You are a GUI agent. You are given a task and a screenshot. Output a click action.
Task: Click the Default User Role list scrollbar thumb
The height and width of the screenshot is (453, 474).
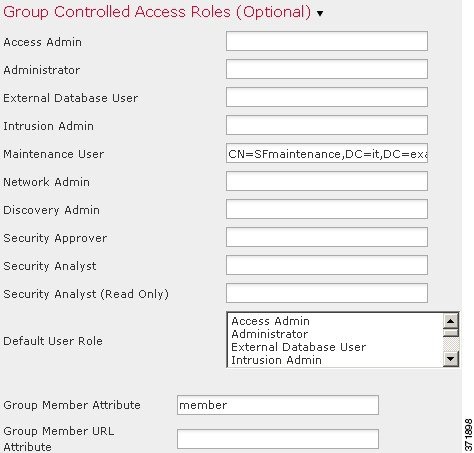coord(450,333)
